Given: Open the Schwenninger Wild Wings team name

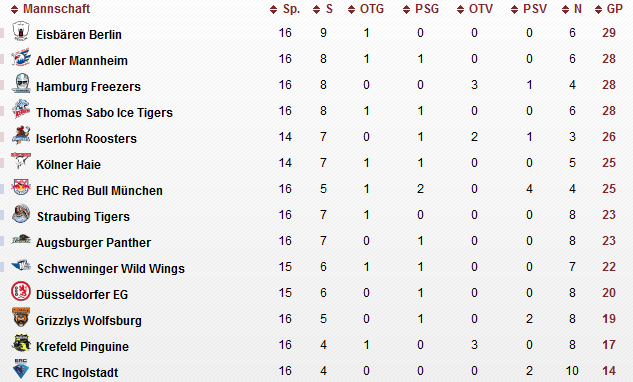Looking at the screenshot, I should (111, 269).
